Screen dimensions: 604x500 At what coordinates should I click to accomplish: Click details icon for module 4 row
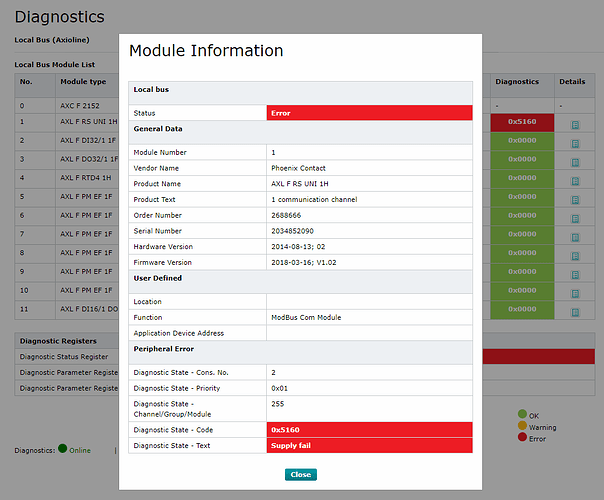[574, 179]
